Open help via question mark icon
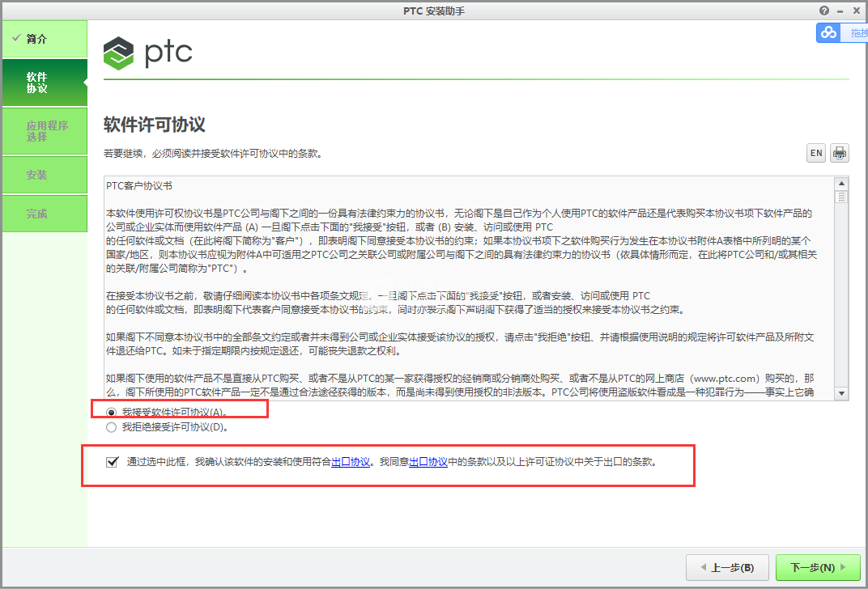Viewport: 868px width, 589px height. 824,11
